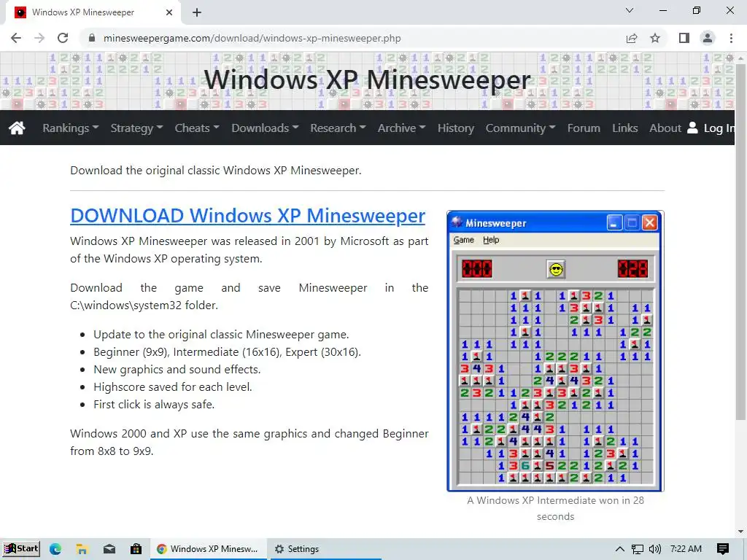This screenshot has width=747, height=560.
Task: Bookmark this page with the star icon
Action: 655,38
